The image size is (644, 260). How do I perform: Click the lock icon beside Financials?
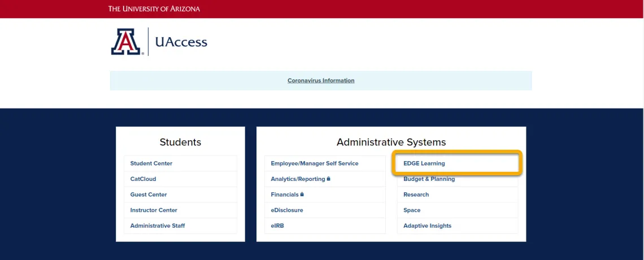tap(302, 194)
